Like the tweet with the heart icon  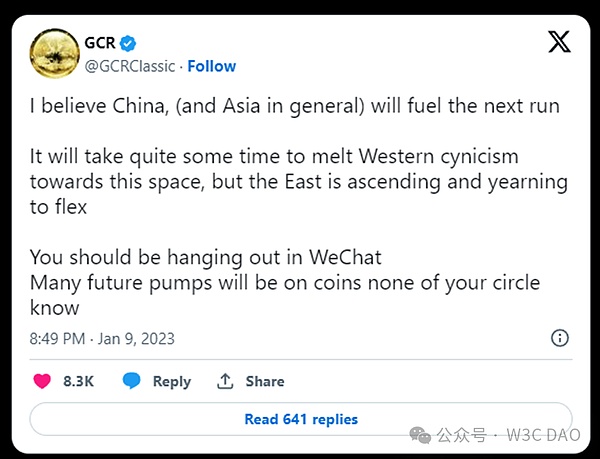(42, 381)
